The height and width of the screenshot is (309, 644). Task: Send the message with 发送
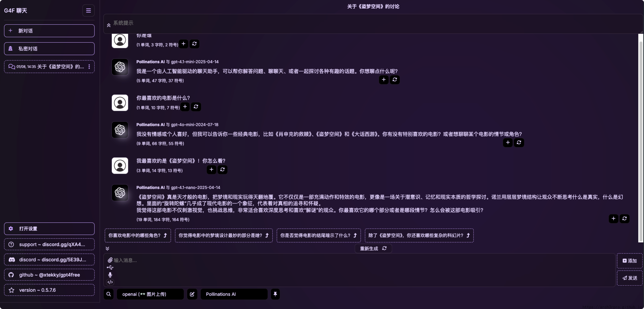click(629, 278)
